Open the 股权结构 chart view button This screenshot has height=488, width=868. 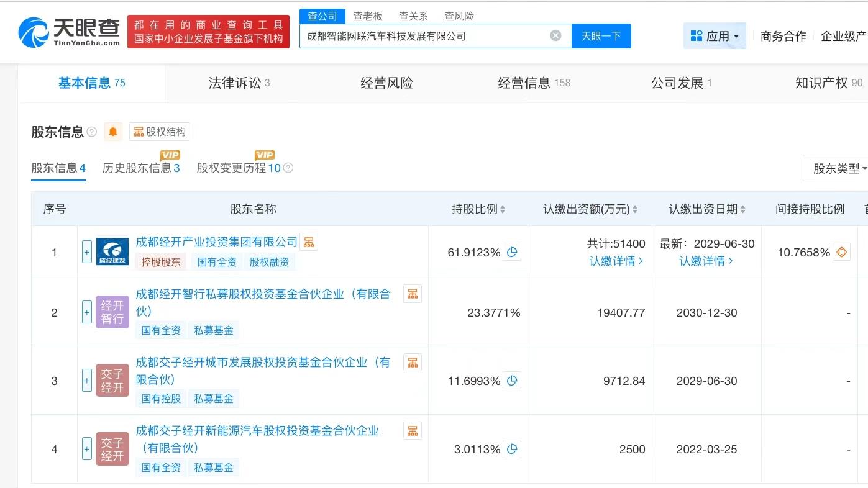[x=159, y=131]
